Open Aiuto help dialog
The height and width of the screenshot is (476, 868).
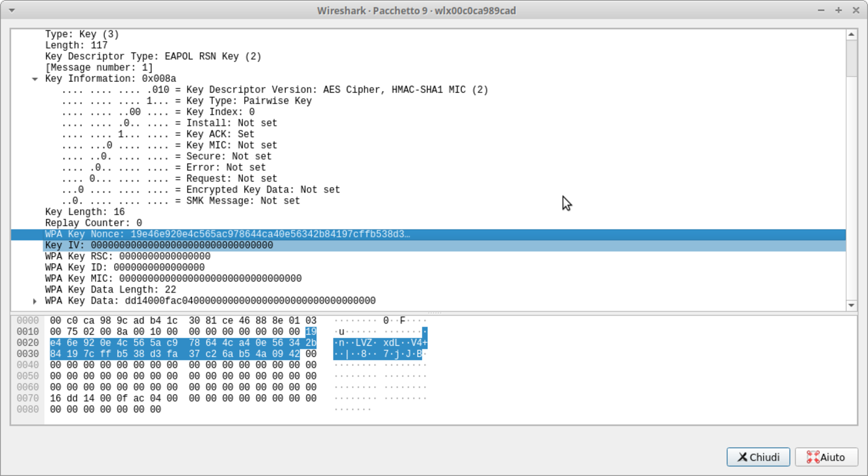click(826, 457)
